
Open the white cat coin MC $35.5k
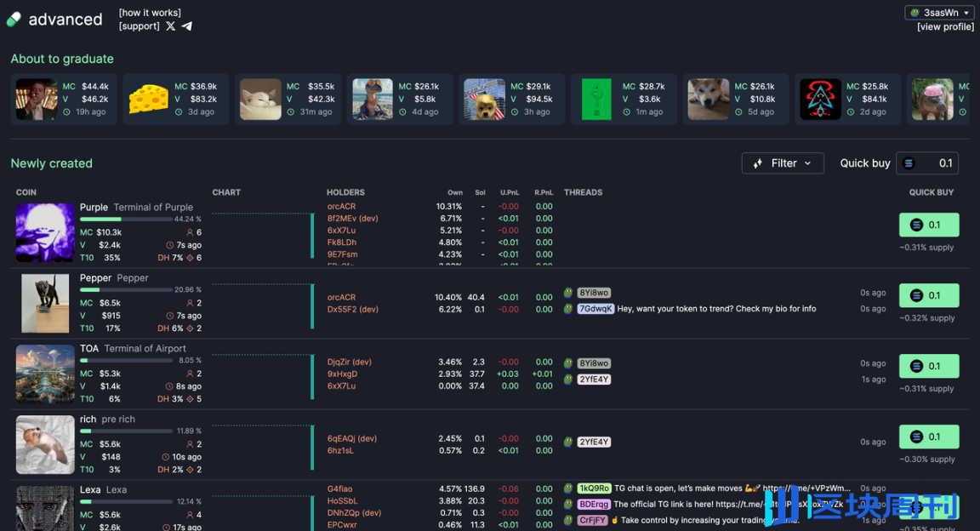[288, 99]
